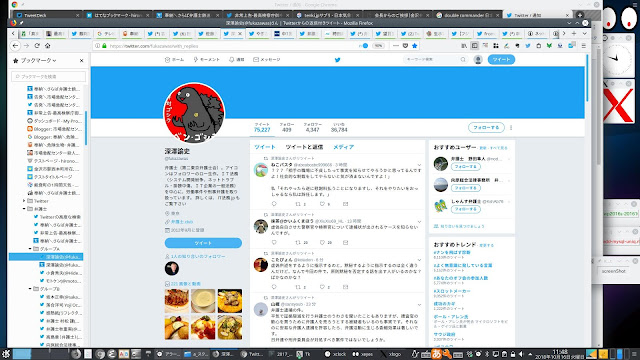Like the ねこパスタ tweet with heart icon
Viewport: 640px width, 360px height.
322,204
